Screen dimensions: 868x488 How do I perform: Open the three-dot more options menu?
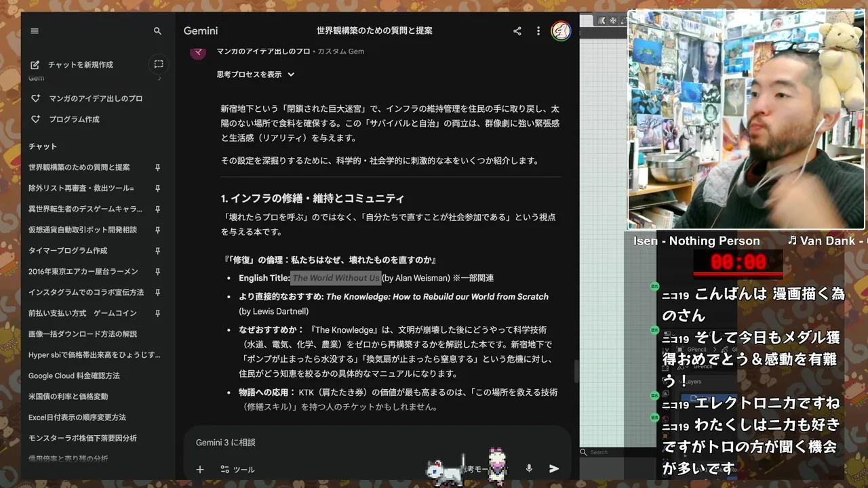pos(538,31)
